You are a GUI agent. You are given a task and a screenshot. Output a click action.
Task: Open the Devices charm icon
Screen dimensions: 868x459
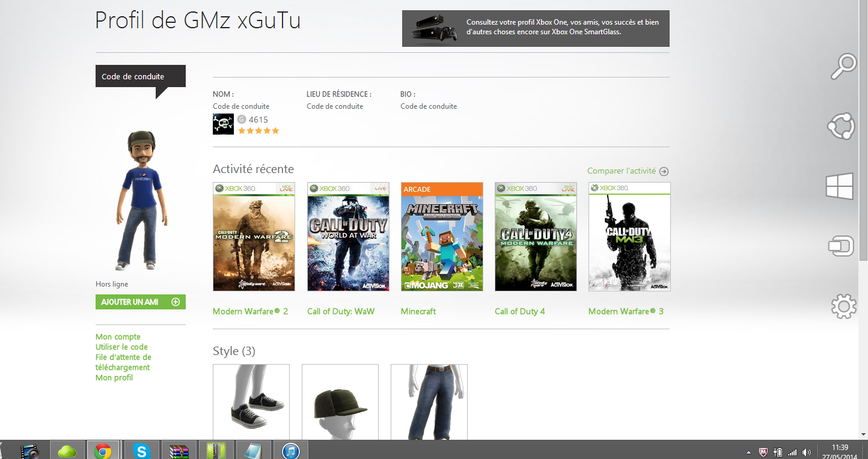pyautogui.click(x=841, y=246)
